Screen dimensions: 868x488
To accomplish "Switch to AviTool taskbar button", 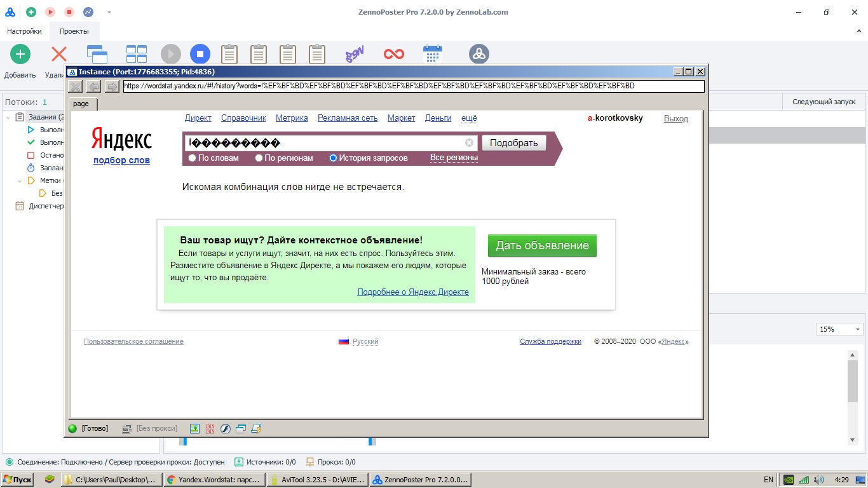I will click(x=317, y=480).
